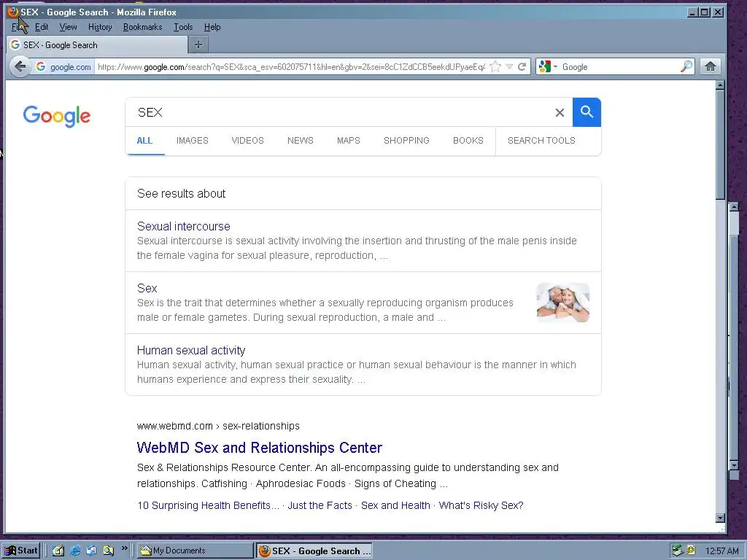
Task: Switch to My Documents taskbar window
Action: tap(196, 551)
